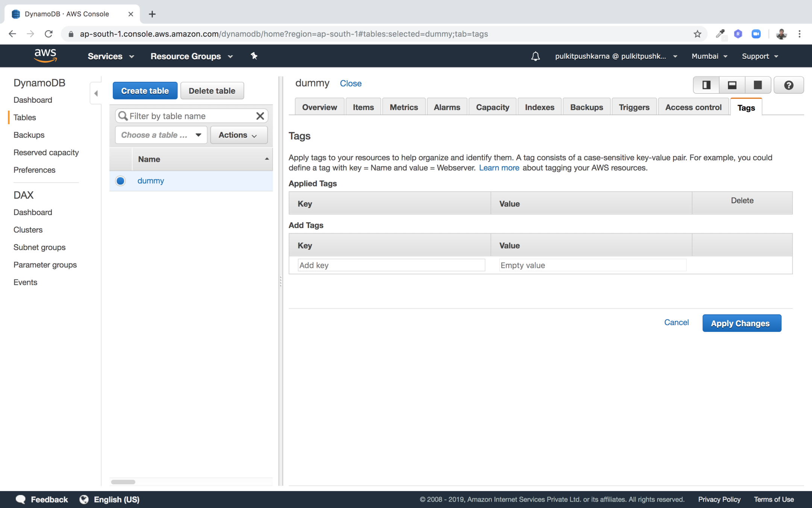Click Apply Changes button
This screenshot has height=508, width=812.
pos(741,323)
